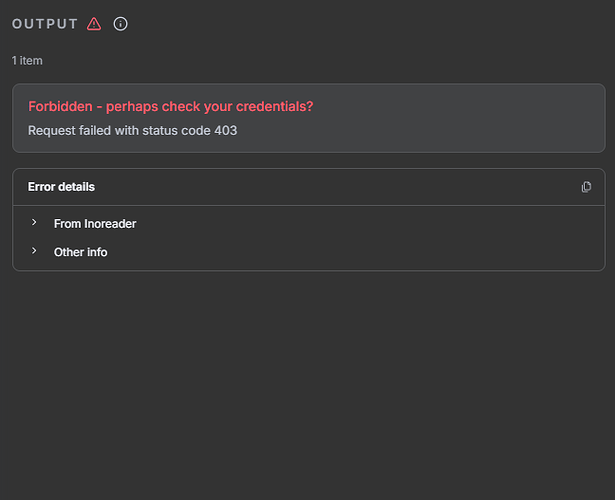The height and width of the screenshot is (500, 615).
Task: Expand the Other info chevron arrow
Action: point(34,251)
